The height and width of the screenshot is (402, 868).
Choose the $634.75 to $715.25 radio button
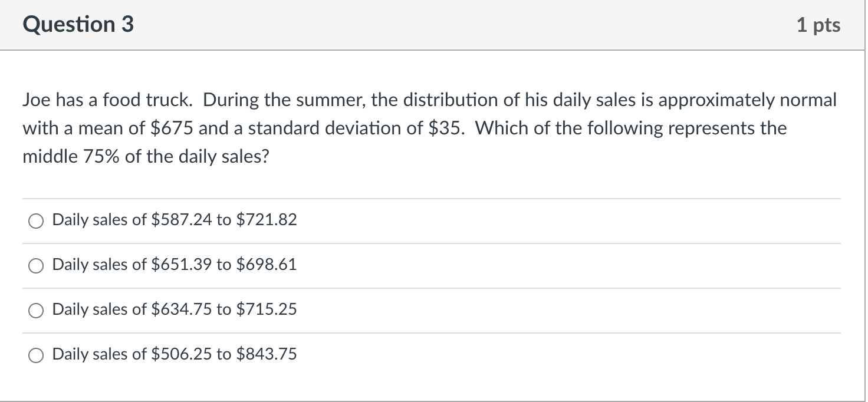37,311
